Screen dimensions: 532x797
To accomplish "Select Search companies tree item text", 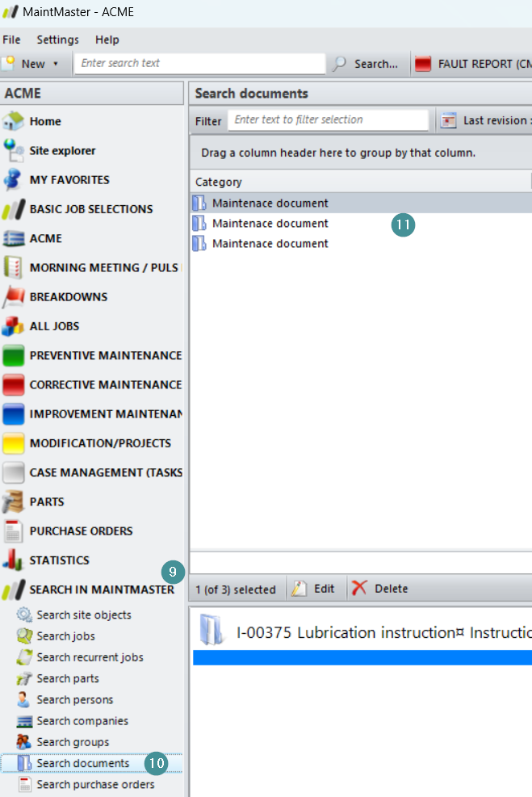I will point(82,721).
